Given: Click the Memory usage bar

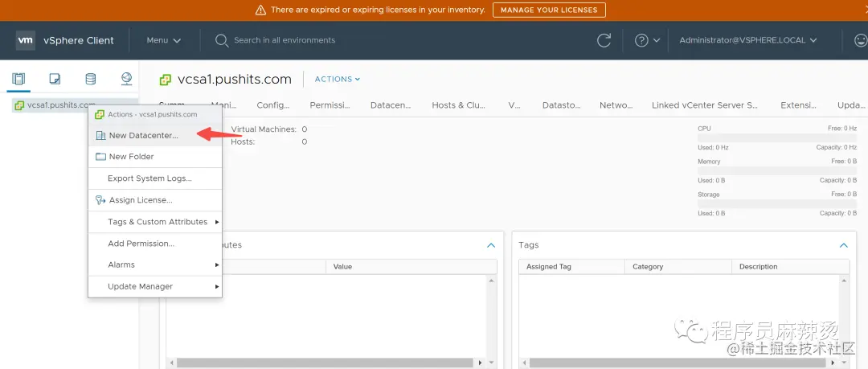Looking at the screenshot, I should coord(777,170).
